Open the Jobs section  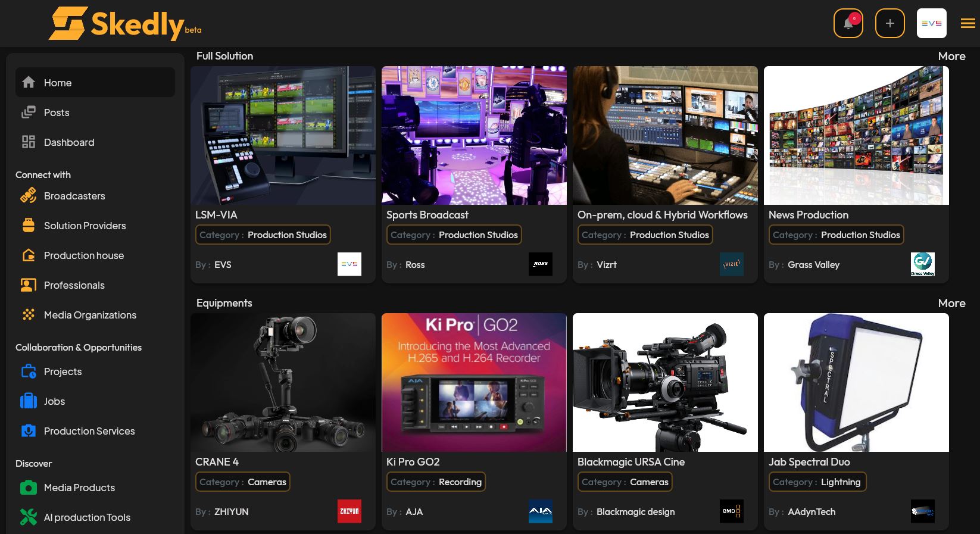(54, 401)
